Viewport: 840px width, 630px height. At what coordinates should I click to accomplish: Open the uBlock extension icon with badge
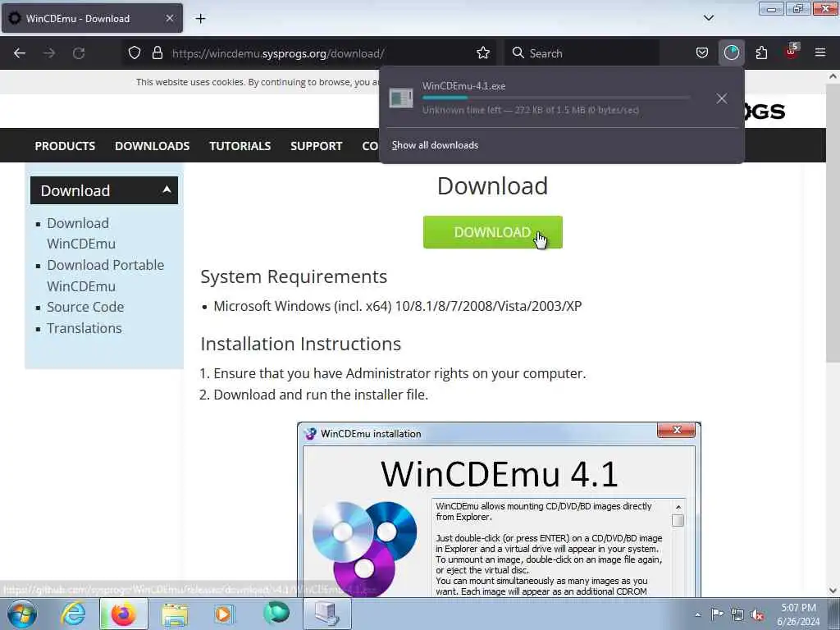click(x=792, y=52)
